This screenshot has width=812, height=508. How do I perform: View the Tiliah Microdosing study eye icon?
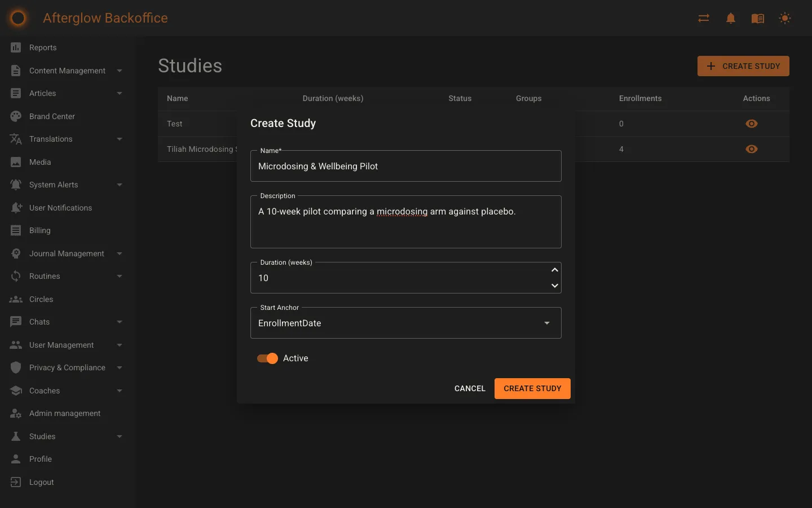click(x=752, y=149)
